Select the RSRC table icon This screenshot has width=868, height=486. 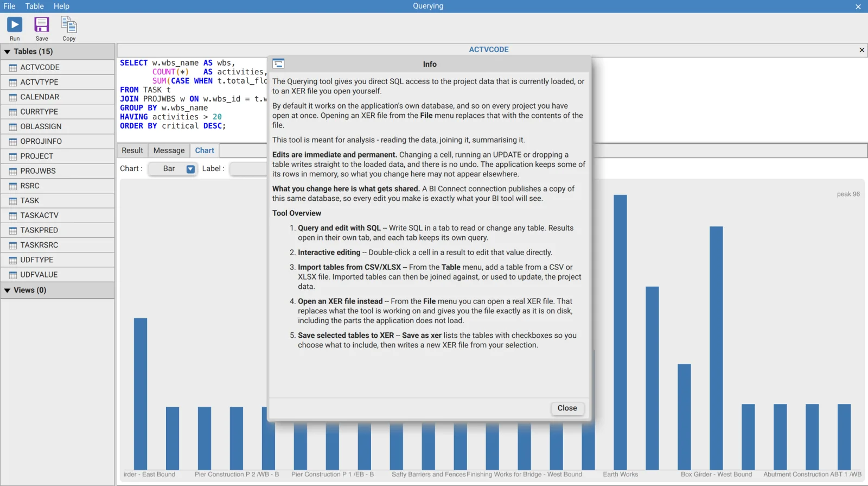pos(13,186)
